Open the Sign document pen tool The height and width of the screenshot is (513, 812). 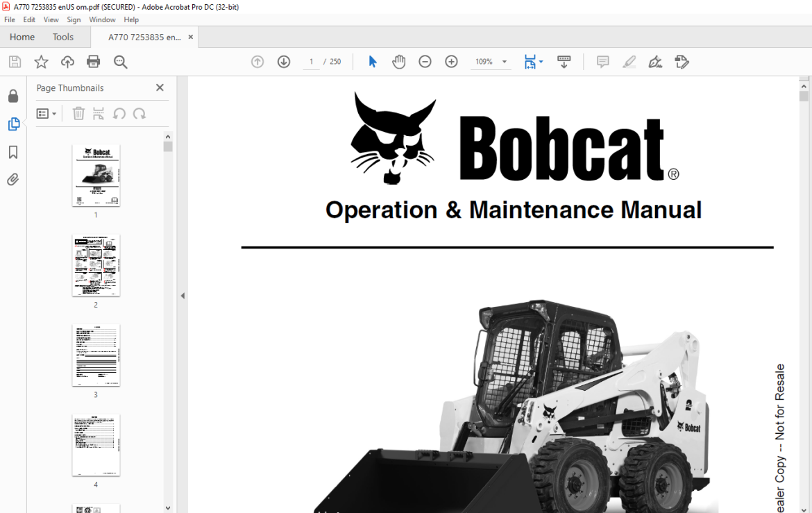pyautogui.click(x=655, y=62)
